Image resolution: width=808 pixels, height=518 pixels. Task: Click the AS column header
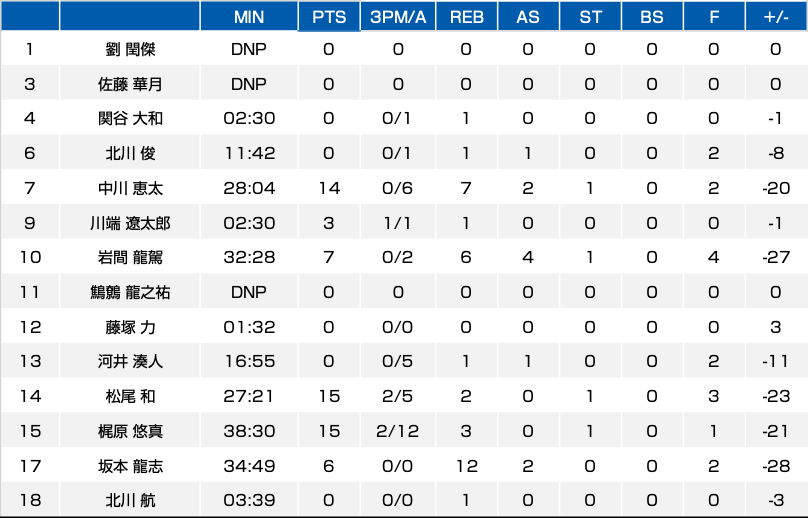(528, 16)
